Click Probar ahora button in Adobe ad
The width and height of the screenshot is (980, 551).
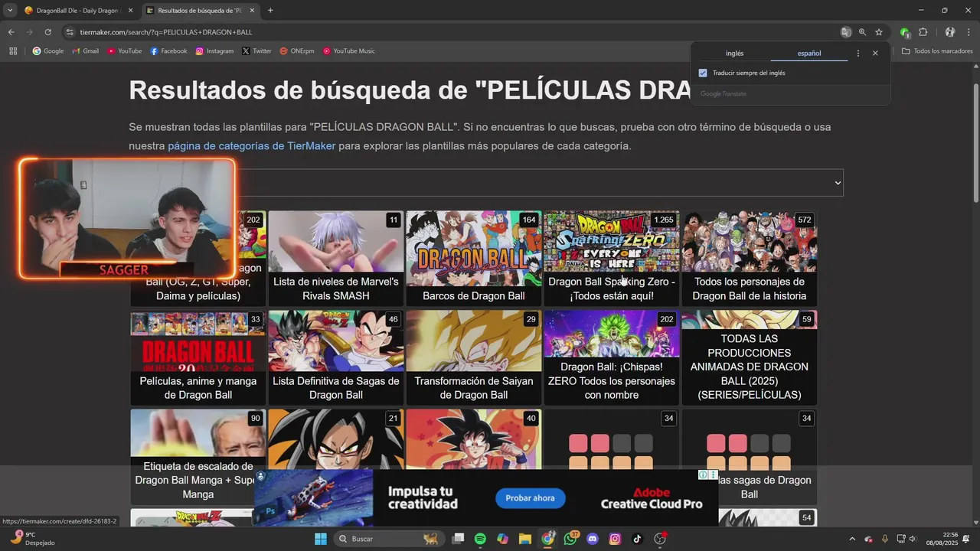[x=530, y=498]
